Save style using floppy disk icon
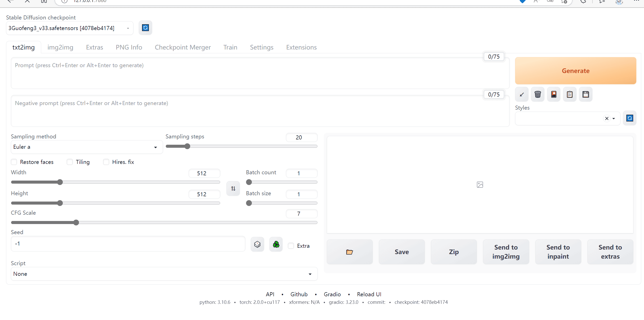Image resolution: width=644 pixels, height=320 pixels. [586, 94]
